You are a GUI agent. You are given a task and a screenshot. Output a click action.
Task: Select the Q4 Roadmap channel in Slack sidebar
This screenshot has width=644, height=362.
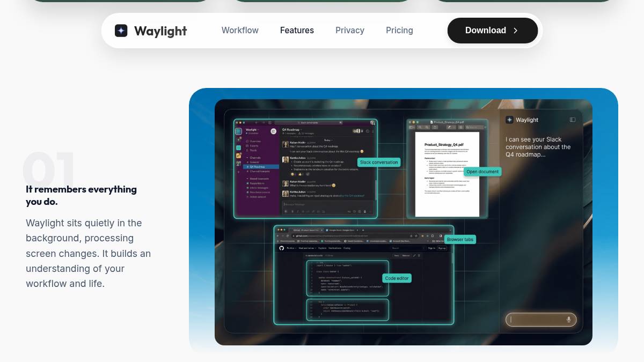258,167
